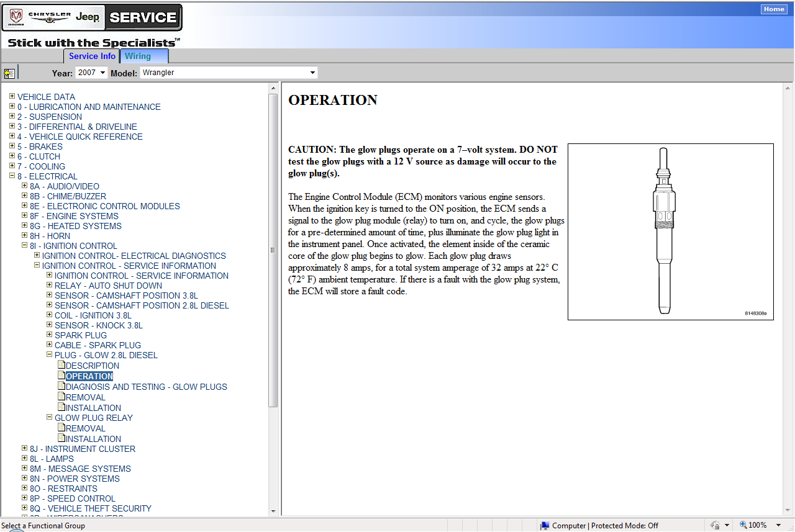Click the Glow Plug Relay REMOVAL page icon
The image size is (795, 532).
pos(61,428)
